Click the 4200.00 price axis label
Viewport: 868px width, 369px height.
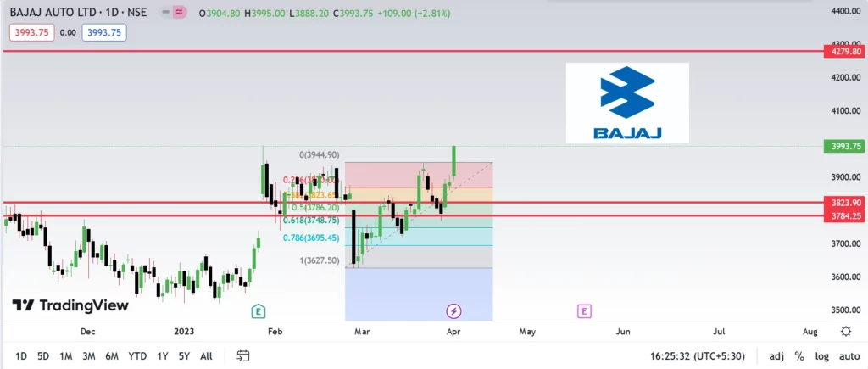[845, 77]
